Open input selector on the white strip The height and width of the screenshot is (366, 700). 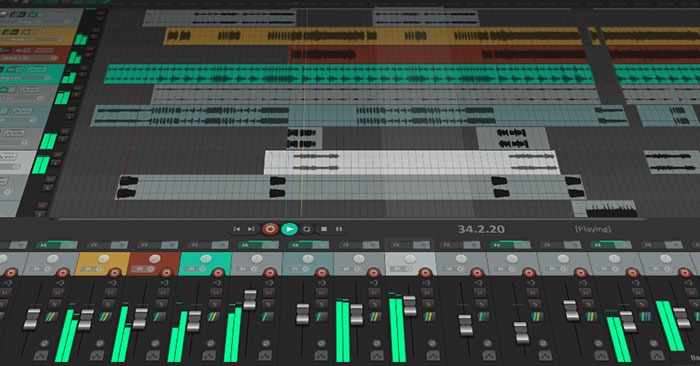[401, 269]
